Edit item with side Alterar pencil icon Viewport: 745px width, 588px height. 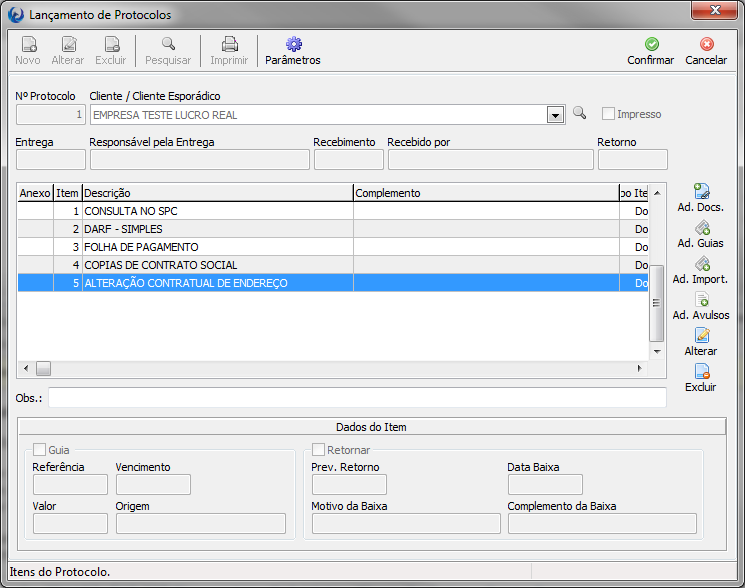tap(702, 335)
